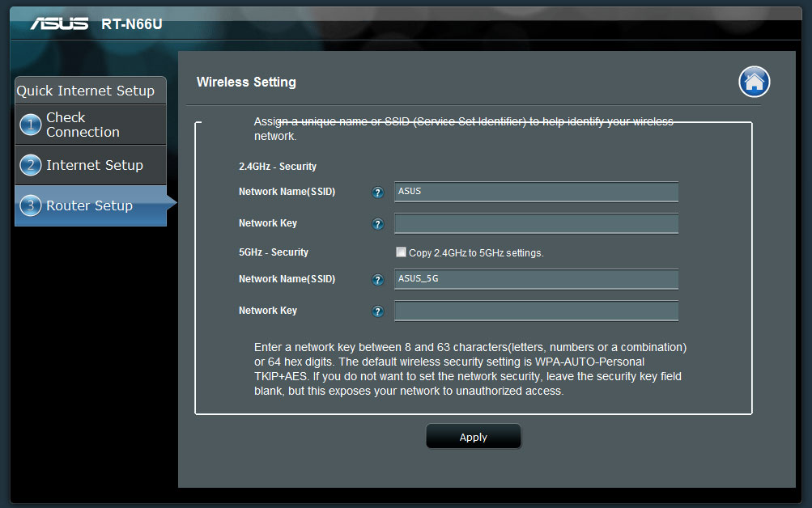This screenshot has height=508, width=812.
Task: Click the Apply button
Action: tap(473, 436)
